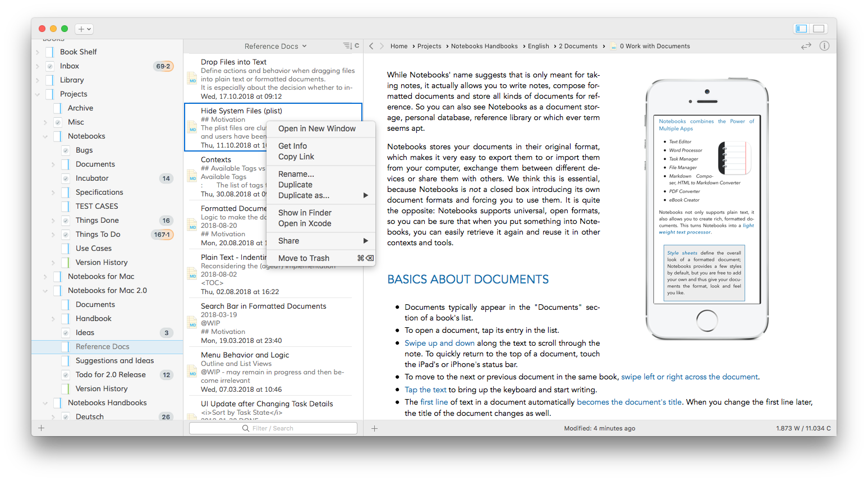Image resolution: width=868 pixels, height=481 pixels.
Task: Click the '1.873 W / 11.034 C' word count
Action: 803,428
